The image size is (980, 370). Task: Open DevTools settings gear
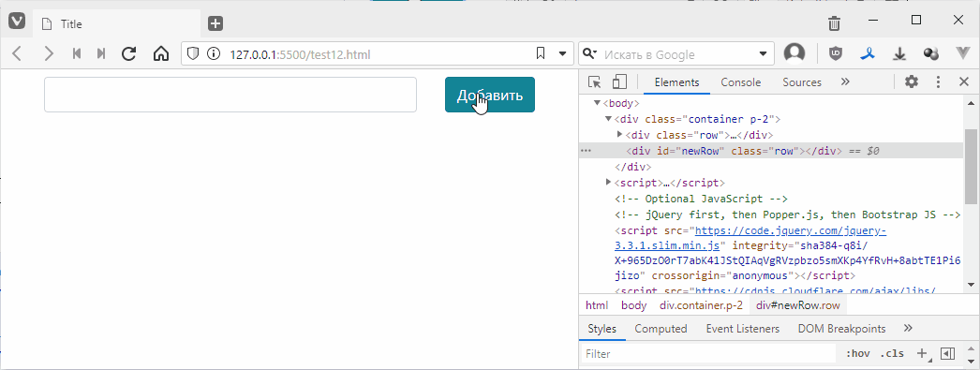click(912, 81)
